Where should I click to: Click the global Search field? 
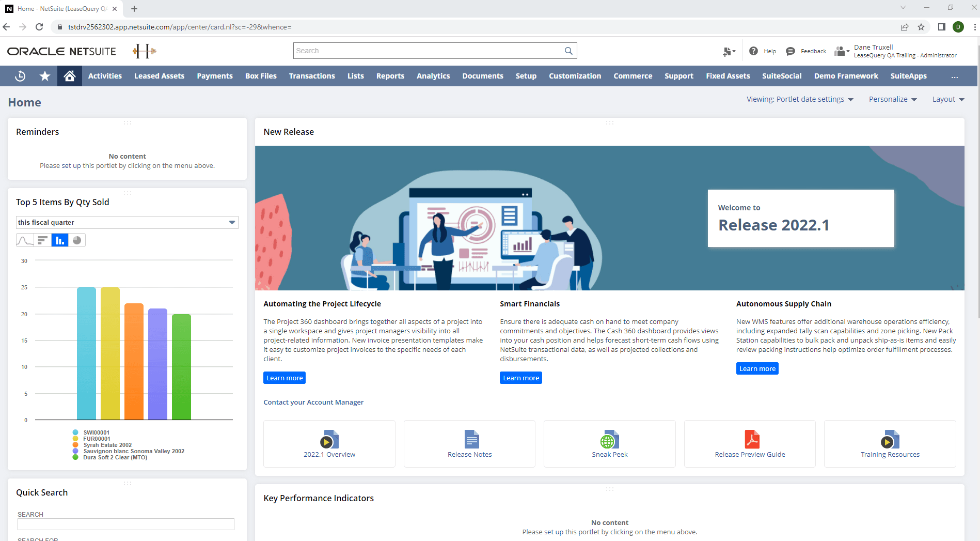tap(435, 51)
